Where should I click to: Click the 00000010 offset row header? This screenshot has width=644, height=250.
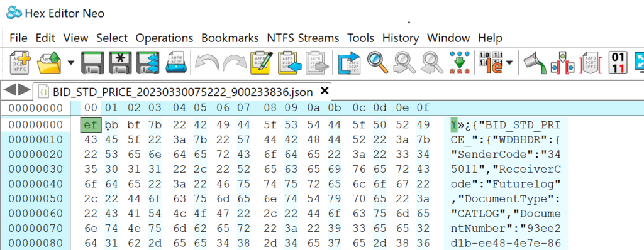(x=35, y=139)
